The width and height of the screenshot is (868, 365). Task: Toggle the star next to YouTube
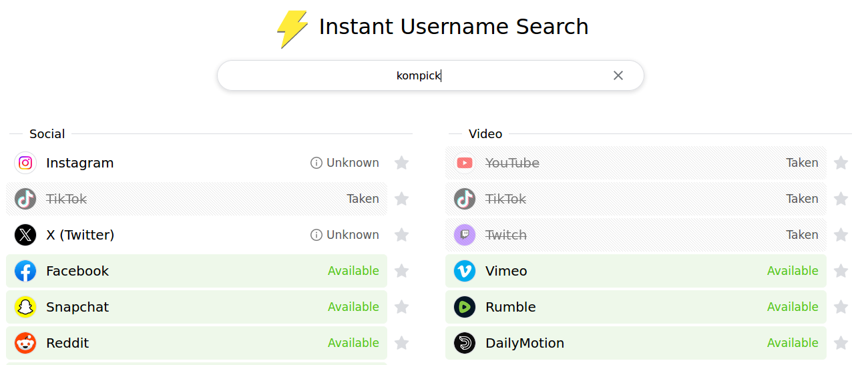click(x=841, y=163)
